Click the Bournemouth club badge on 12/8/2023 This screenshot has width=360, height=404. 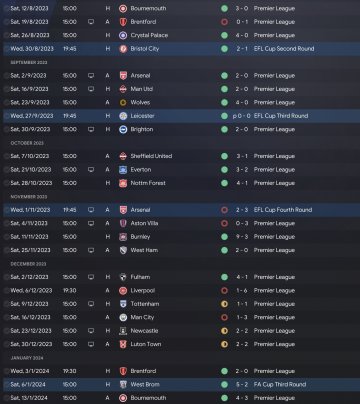tap(123, 8)
